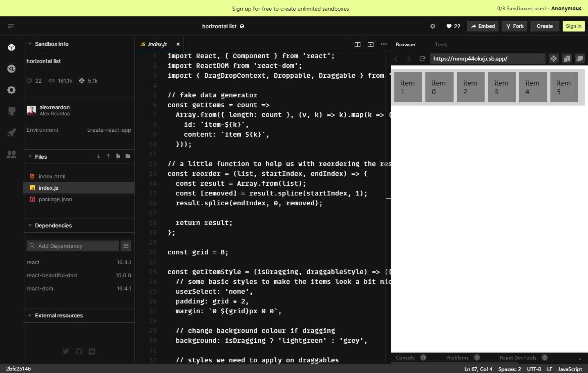
Task: Click the react-beautiful-dnd dependency row
Action: tap(79, 275)
